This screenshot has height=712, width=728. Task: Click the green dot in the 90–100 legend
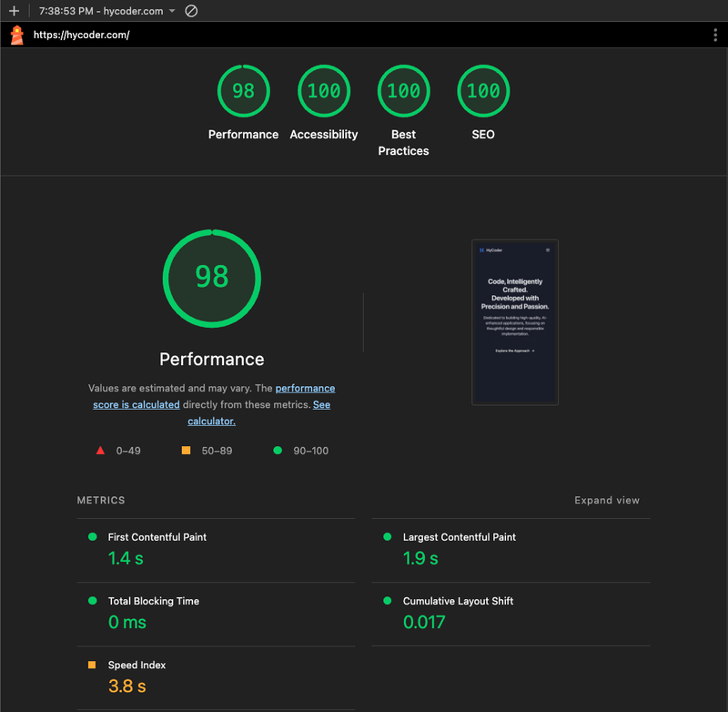tap(278, 450)
